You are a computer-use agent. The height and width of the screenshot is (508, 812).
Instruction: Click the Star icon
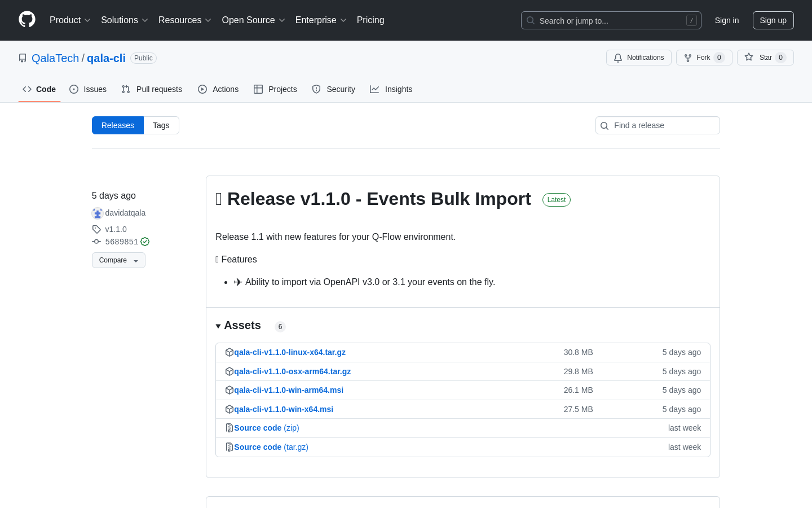click(x=749, y=57)
